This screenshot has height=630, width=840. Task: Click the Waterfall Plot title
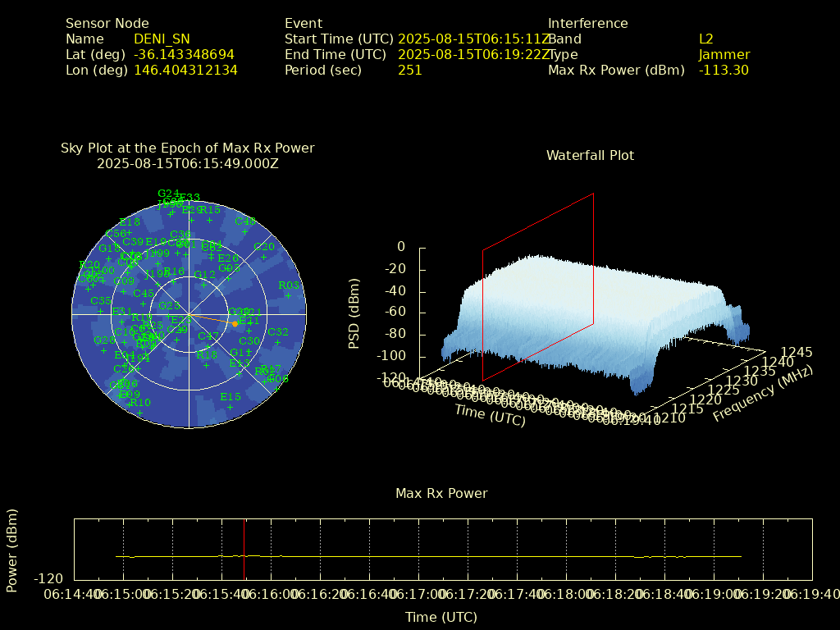coord(590,155)
